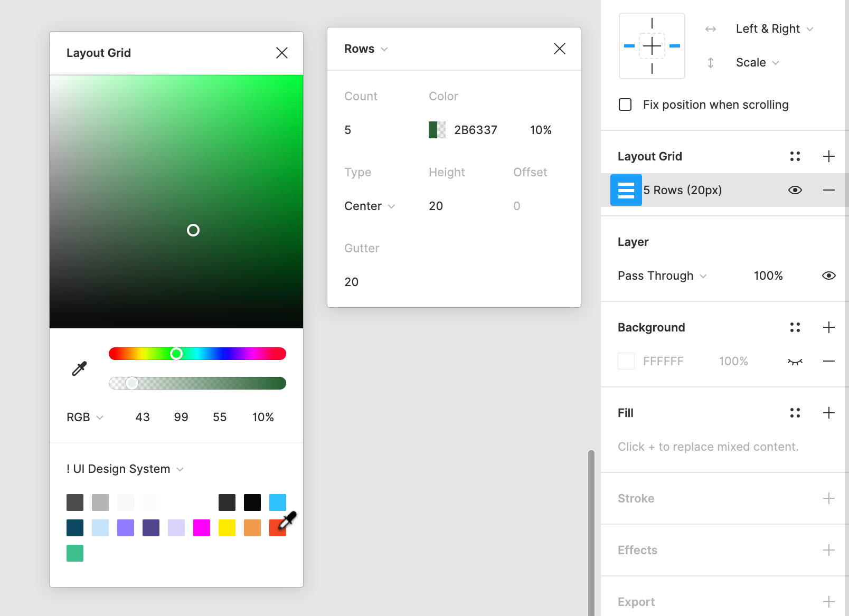Click the Effects section header
849x616 pixels.
pos(638,550)
